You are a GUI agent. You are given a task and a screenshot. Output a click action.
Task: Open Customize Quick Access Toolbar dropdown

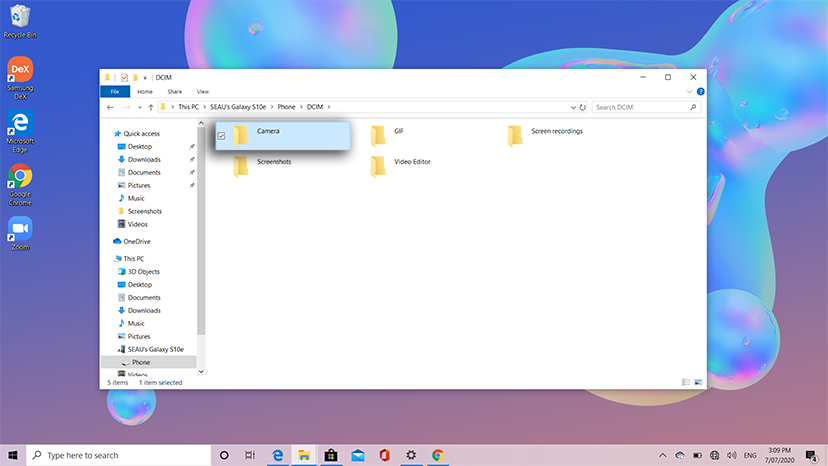145,78
